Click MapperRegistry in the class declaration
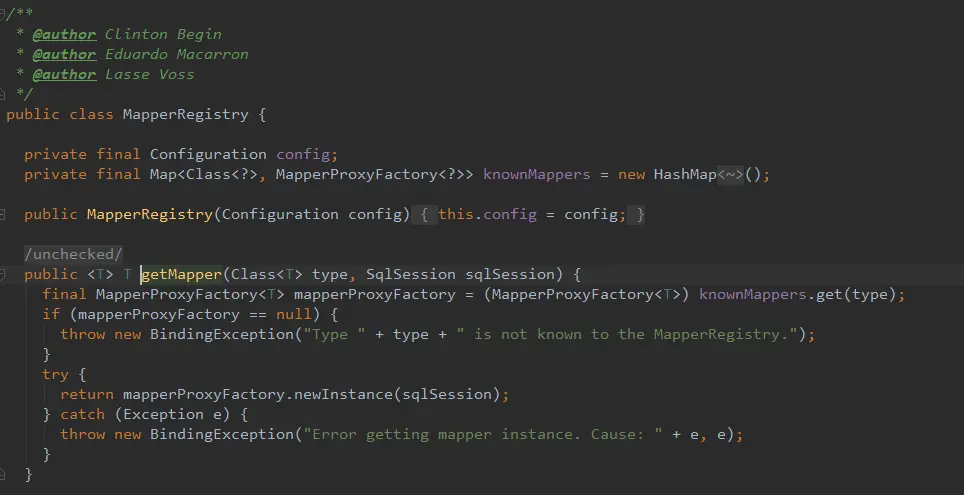 coord(186,114)
